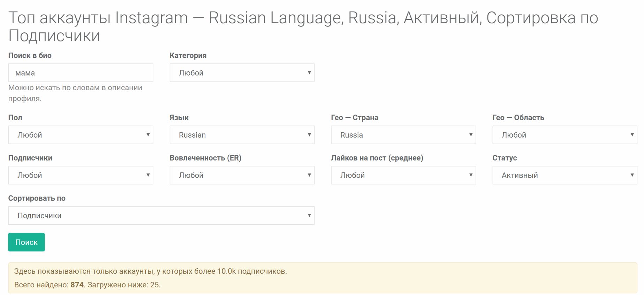Click the 'Статус' label
This screenshot has height=295, width=644.
505,158
